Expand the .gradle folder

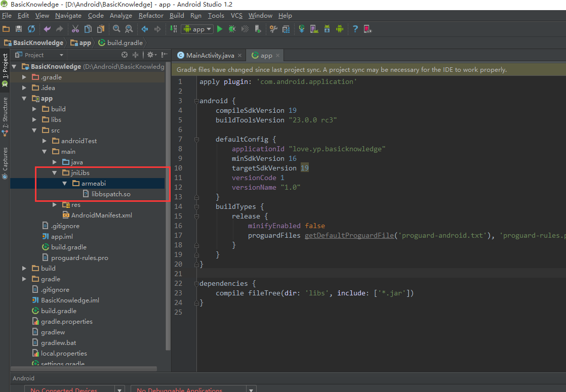coord(24,77)
